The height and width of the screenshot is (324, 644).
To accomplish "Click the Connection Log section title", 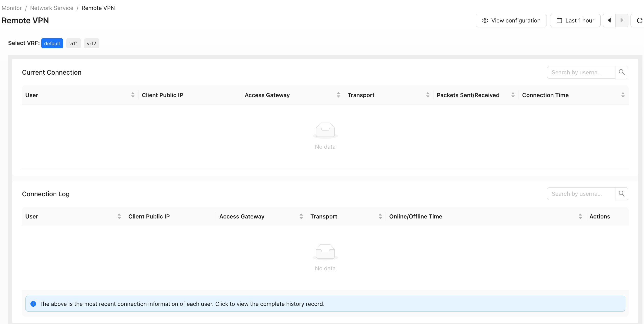I will (46, 194).
